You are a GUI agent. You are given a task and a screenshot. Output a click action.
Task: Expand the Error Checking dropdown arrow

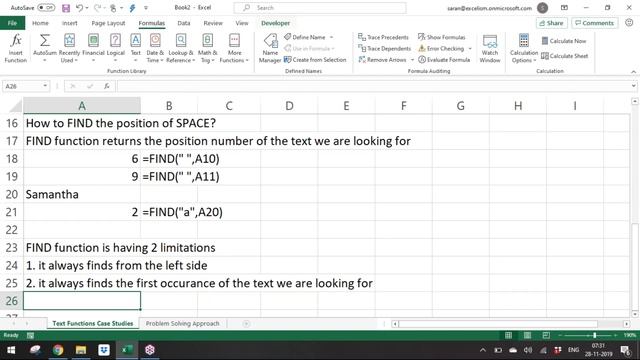click(x=470, y=49)
